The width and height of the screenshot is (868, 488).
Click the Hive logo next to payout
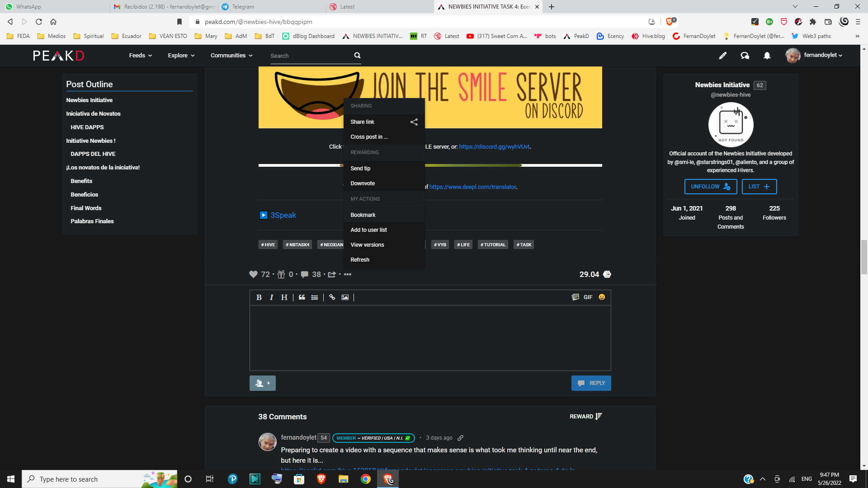[607, 274]
